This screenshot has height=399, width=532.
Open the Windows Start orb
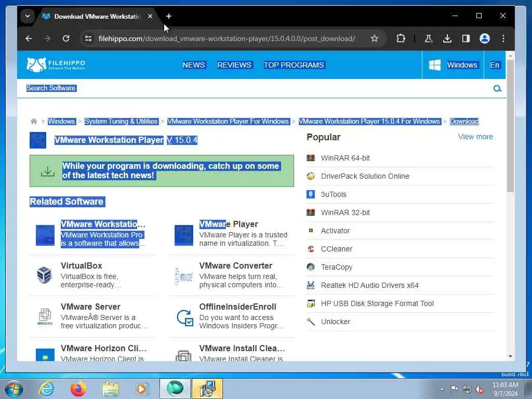[x=14, y=389]
